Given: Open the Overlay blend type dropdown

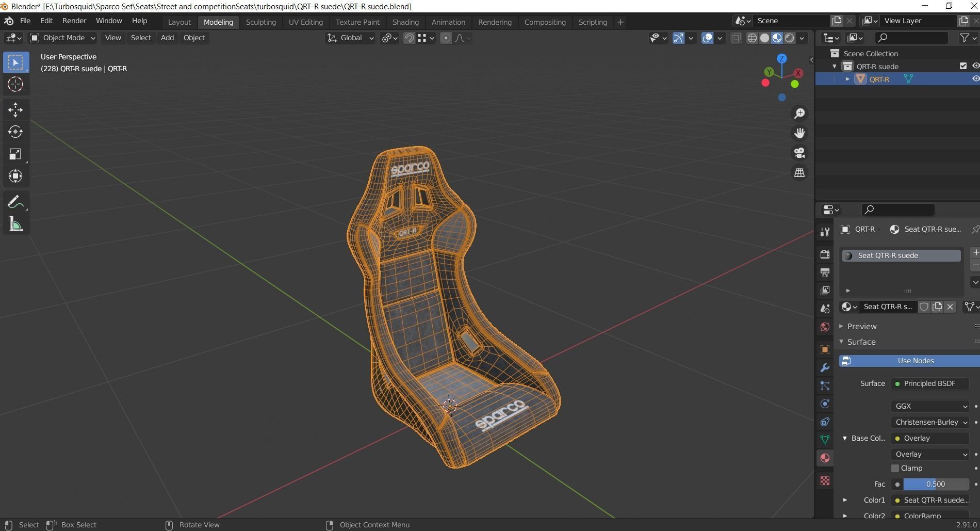Looking at the screenshot, I should [930, 454].
